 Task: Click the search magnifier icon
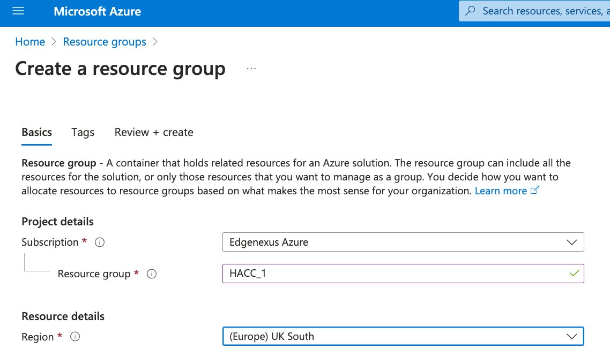(x=470, y=11)
